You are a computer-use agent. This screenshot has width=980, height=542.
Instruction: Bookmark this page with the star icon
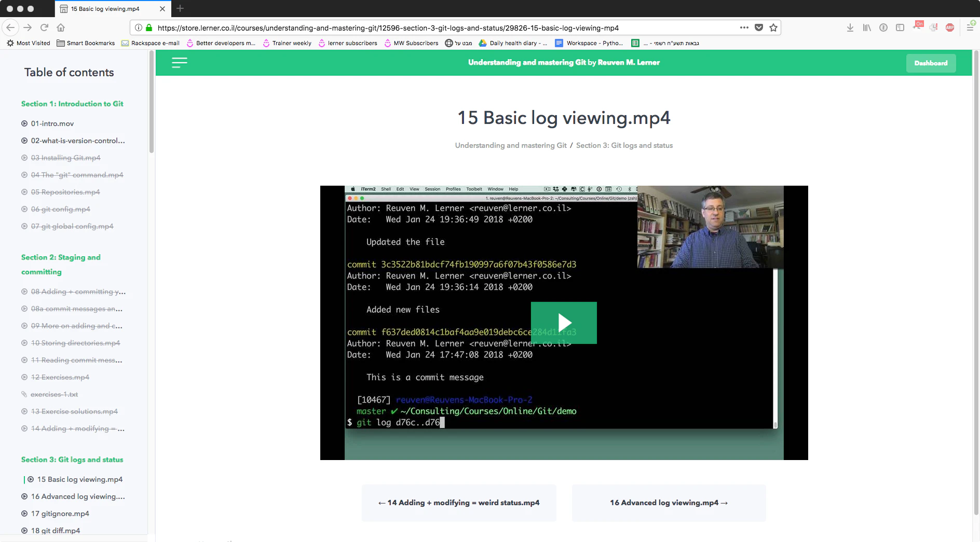click(773, 27)
